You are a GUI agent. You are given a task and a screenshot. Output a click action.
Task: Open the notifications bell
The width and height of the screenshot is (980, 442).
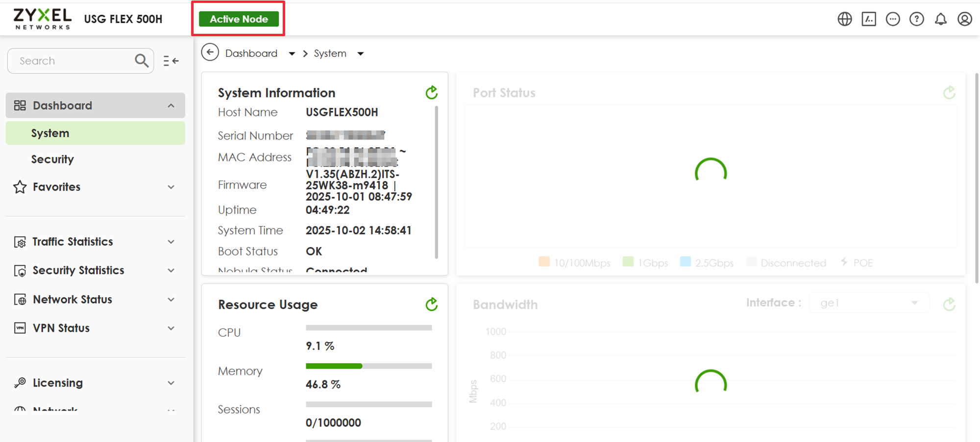(x=941, y=19)
